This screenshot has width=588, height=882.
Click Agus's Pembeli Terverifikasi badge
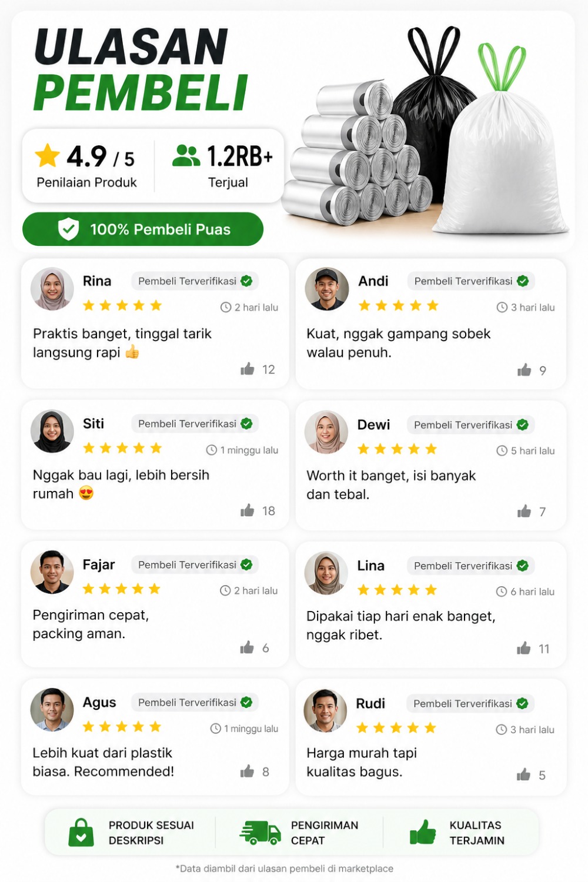(x=195, y=702)
